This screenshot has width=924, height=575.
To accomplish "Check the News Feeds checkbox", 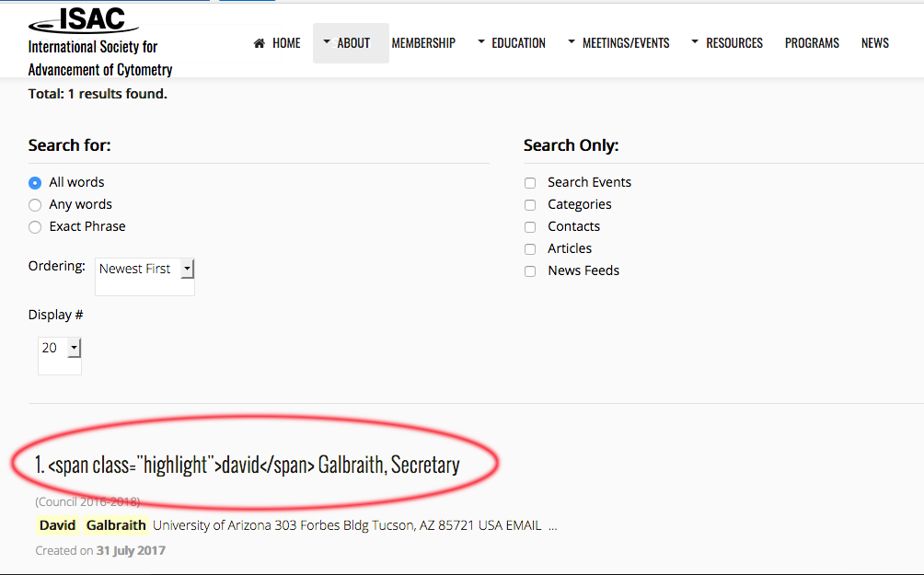I will (x=530, y=271).
